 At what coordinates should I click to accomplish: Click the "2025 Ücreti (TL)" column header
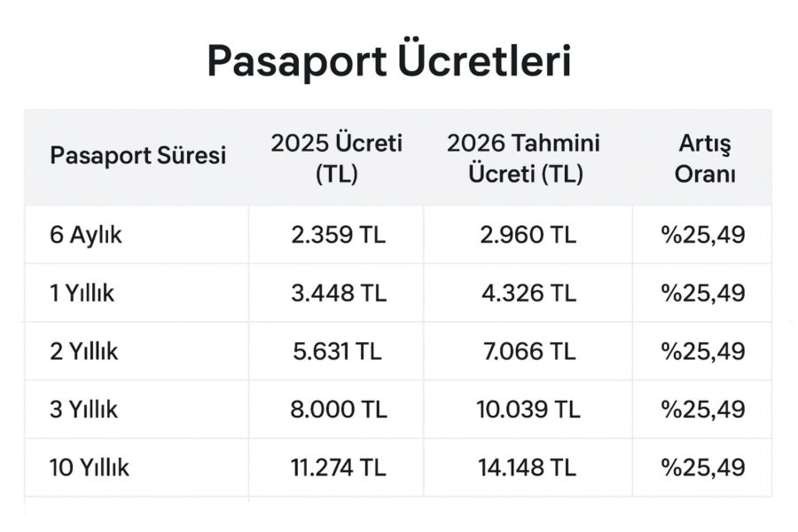click(336, 157)
